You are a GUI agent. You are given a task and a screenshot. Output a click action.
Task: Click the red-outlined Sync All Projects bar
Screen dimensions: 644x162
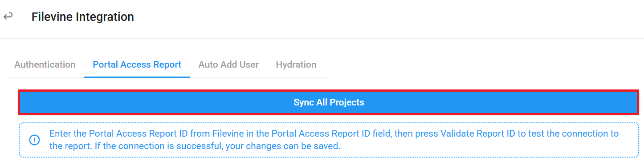(329, 102)
